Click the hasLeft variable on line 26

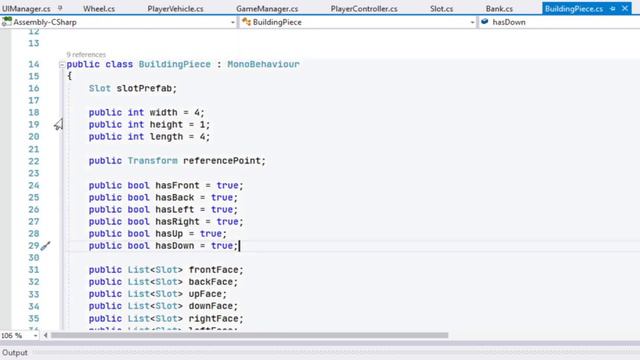[x=175, y=209]
